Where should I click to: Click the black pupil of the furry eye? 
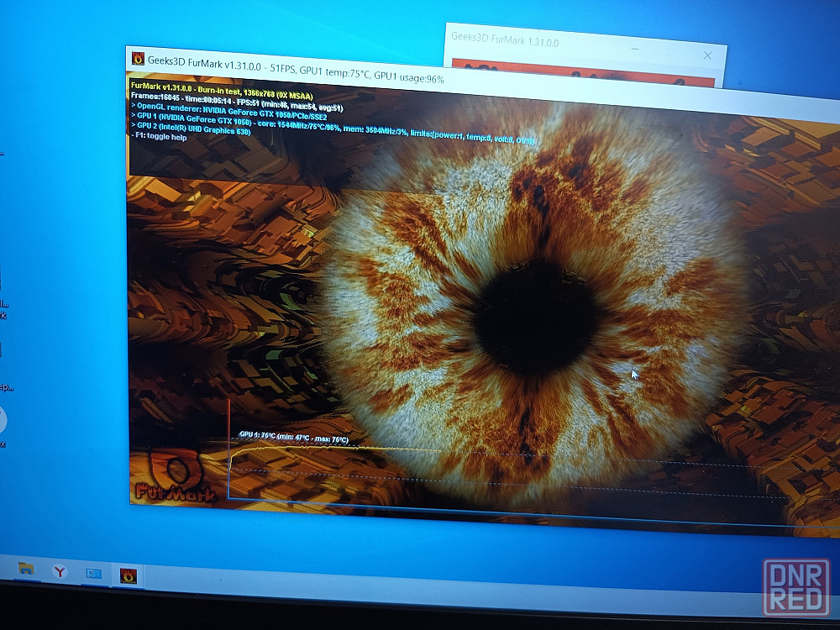click(x=534, y=318)
